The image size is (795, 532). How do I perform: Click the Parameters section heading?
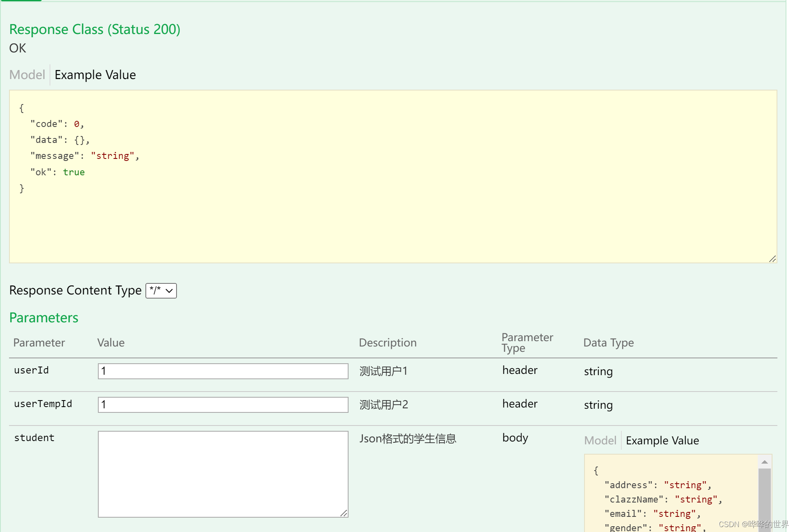[x=44, y=318]
